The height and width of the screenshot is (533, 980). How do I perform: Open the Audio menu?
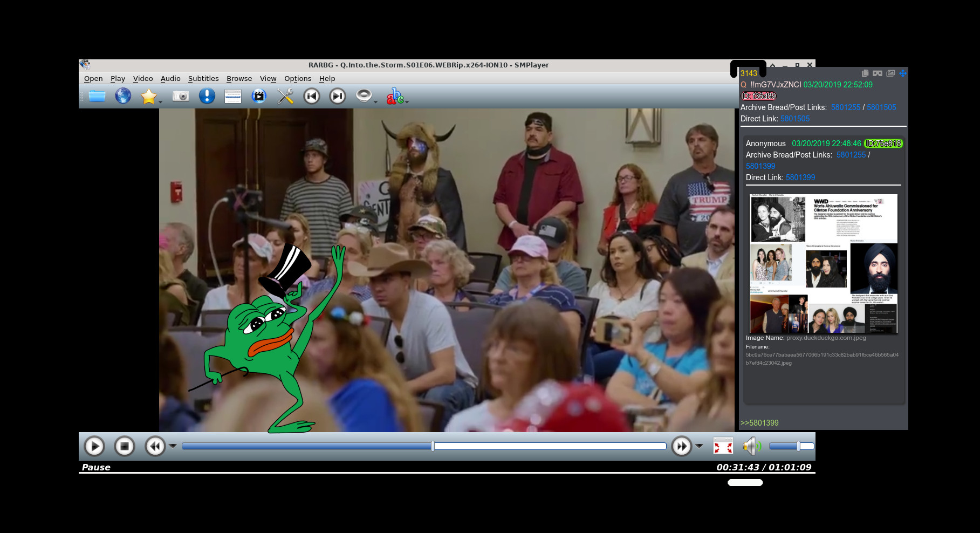[x=170, y=79]
